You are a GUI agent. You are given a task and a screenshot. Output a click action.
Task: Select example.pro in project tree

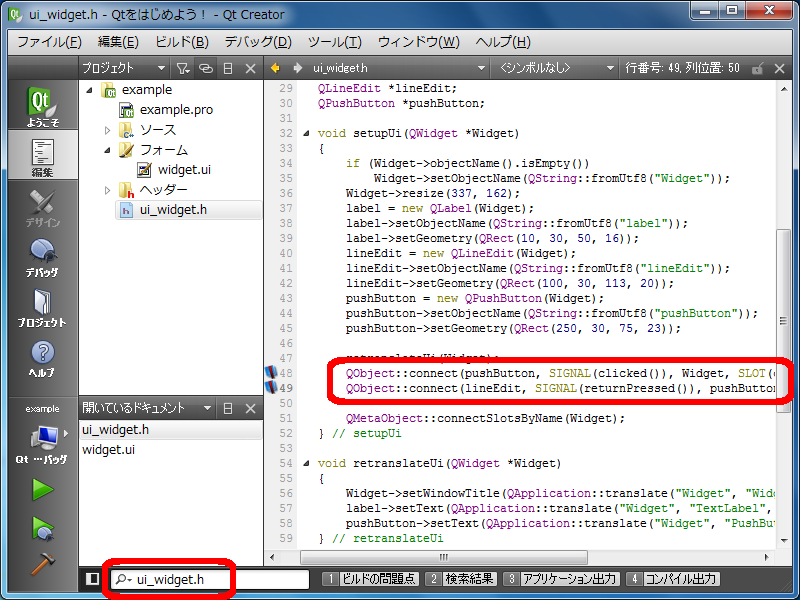pyautogui.click(x=175, y=110)
